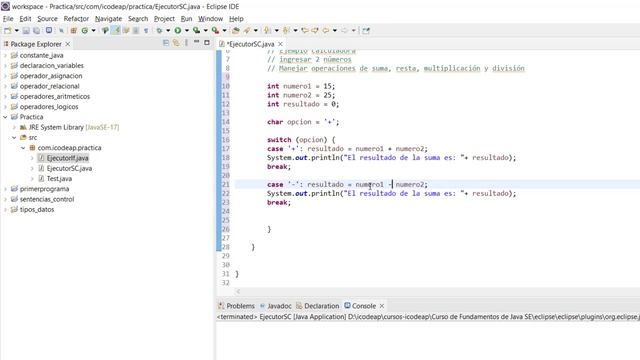Click the Save All toolbar icon
This screenshot has height=360, width=640.
(x=36, y=31)
